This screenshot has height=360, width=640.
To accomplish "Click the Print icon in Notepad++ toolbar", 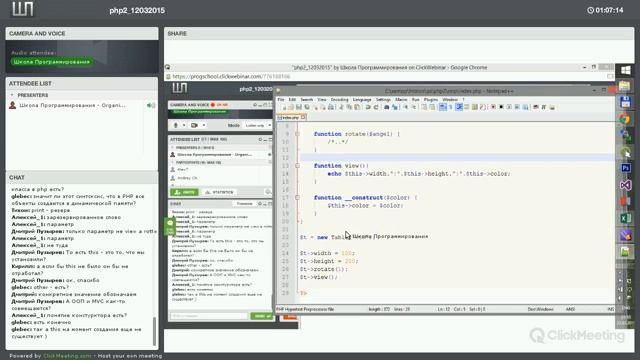I will pyautogui.click(x=331, y=107).
